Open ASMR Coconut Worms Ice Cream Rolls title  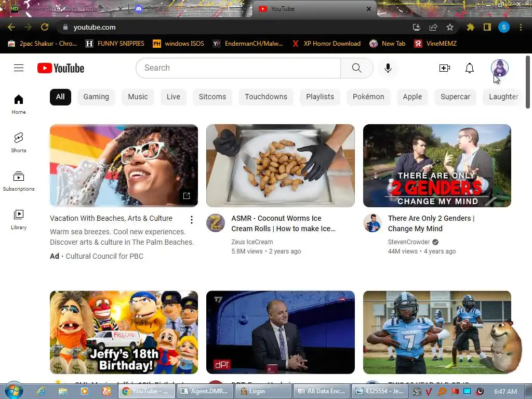pos(283,223)
